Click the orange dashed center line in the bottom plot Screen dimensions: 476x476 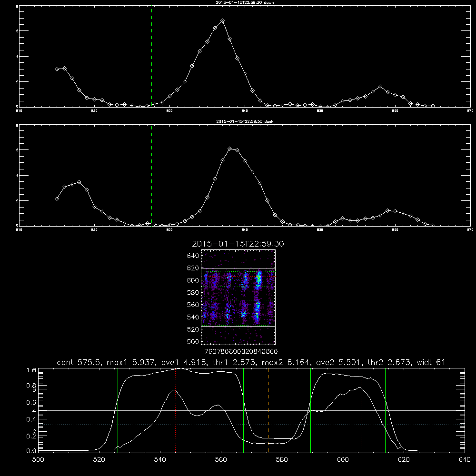268,410
